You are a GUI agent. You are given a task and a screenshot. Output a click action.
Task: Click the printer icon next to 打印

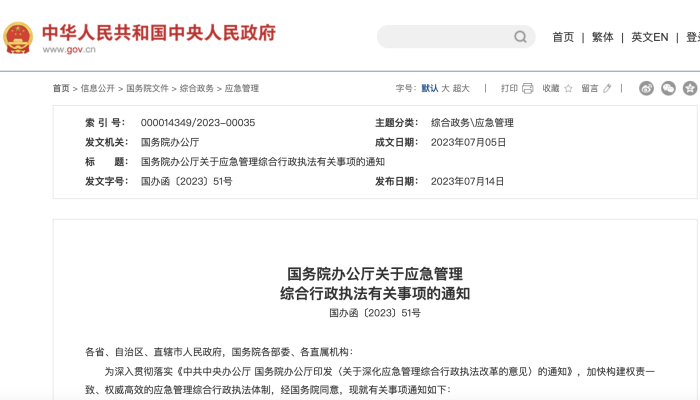(528, 88)
